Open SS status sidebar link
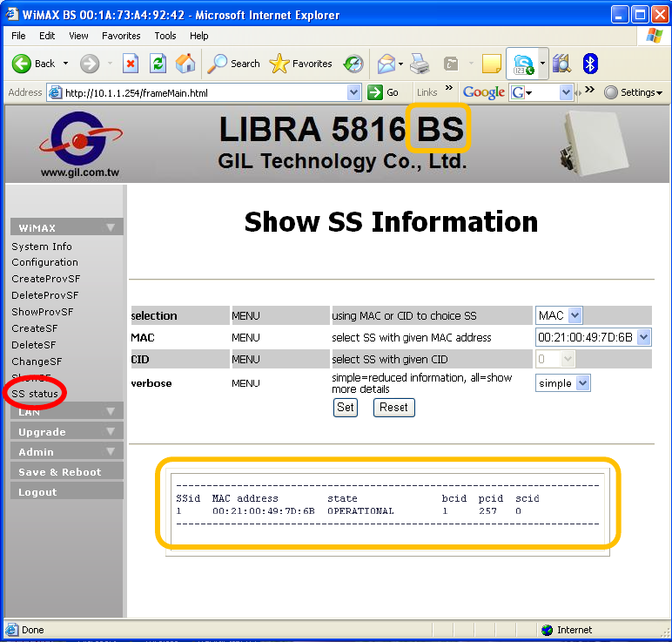Screen dimensions: 672x642 coord(35,394)
